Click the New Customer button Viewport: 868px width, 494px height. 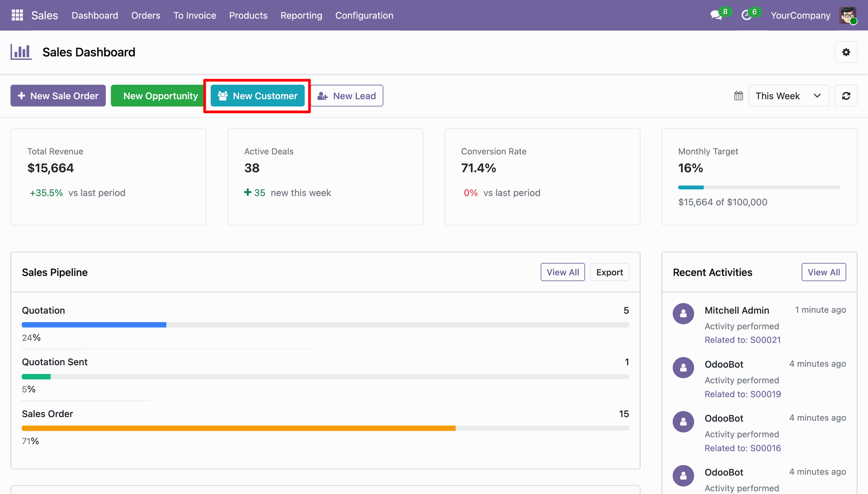coord(258,96)
